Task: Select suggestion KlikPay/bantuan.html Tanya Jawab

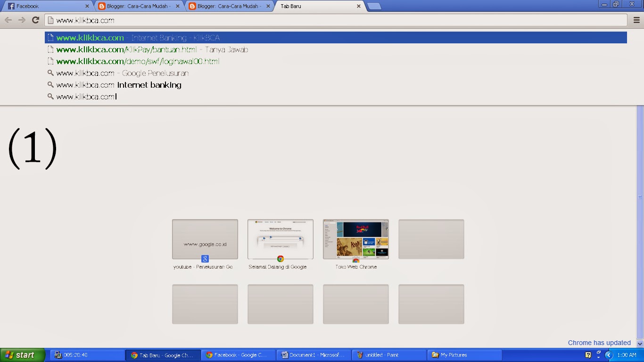Action: coord(336,49)
